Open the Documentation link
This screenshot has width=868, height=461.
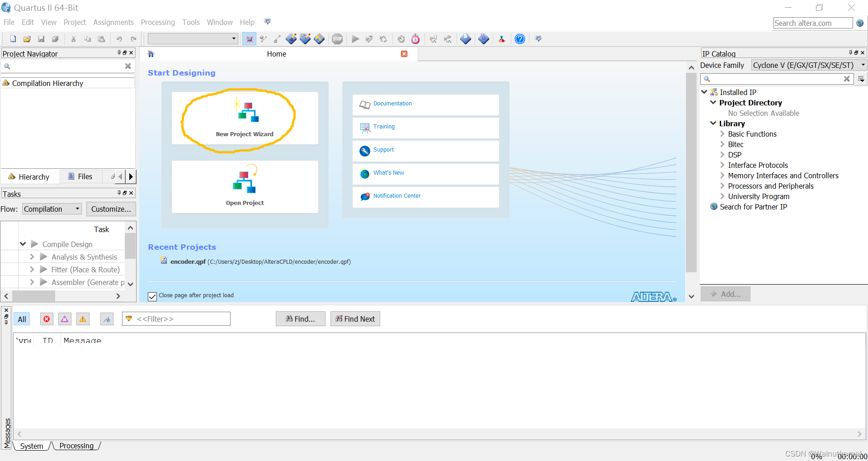point(392,104)
